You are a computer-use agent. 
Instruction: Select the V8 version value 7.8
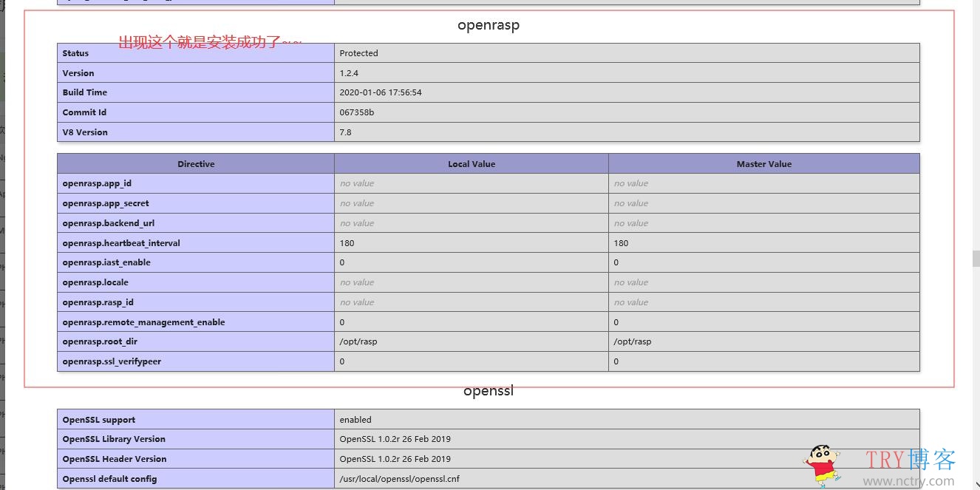(345, 132)
